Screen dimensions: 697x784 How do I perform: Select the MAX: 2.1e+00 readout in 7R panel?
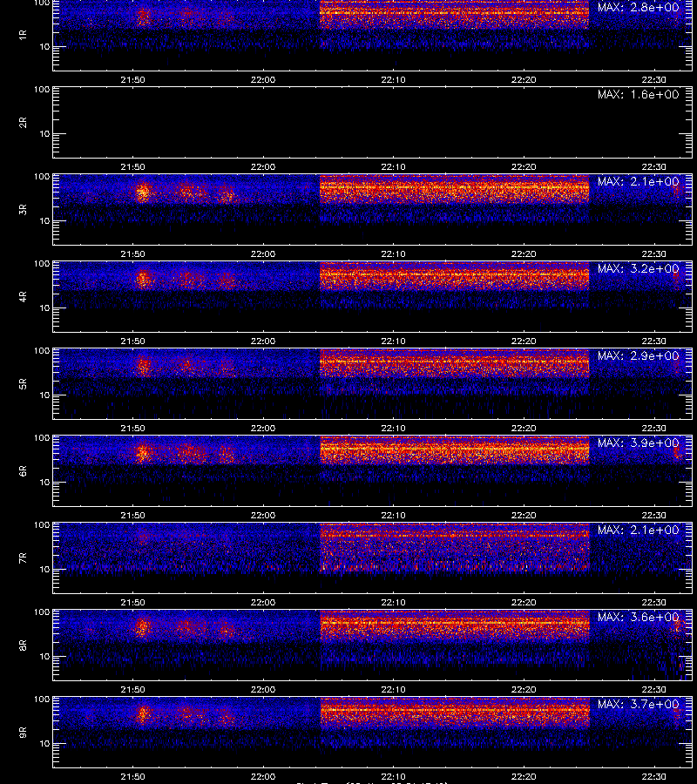(x=638, y=530)
